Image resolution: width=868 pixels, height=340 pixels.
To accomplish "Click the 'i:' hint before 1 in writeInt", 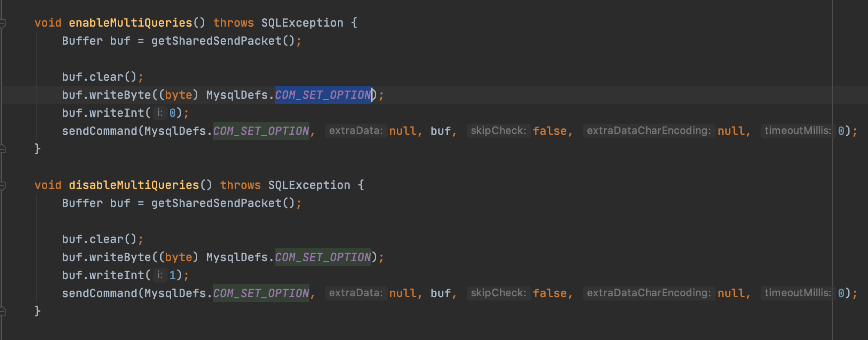I will pyautogui.click(x=160, y=275).
